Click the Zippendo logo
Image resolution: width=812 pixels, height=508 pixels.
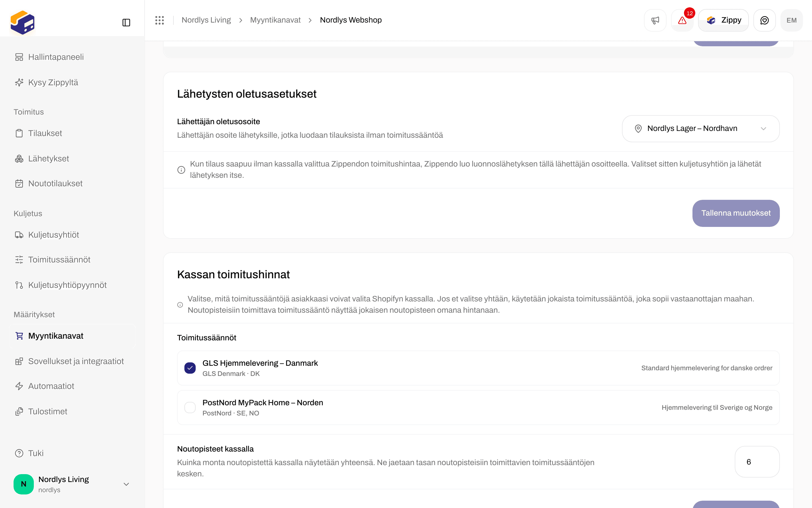point(23,23)
